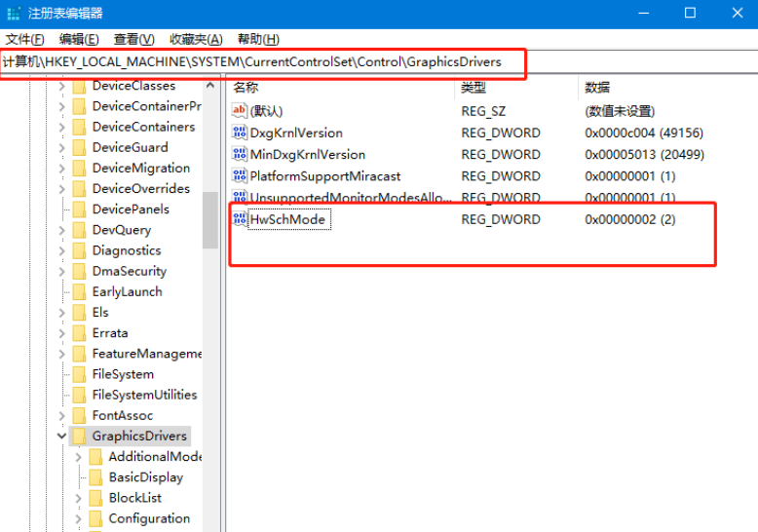Click the EarlyLaunch folder icon

[79, 292]
